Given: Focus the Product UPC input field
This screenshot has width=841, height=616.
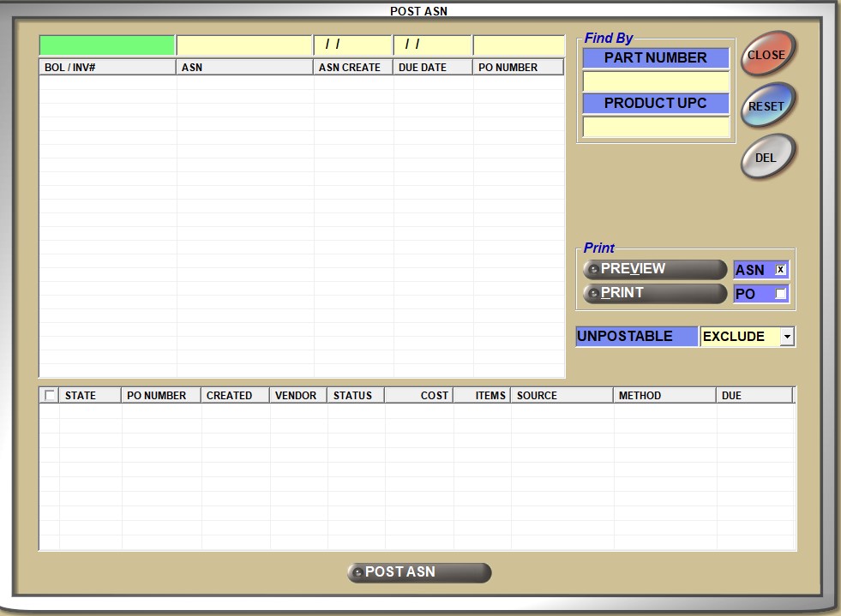Looking at the screenshot, I should pyautogui.click(x=655, y=127).
